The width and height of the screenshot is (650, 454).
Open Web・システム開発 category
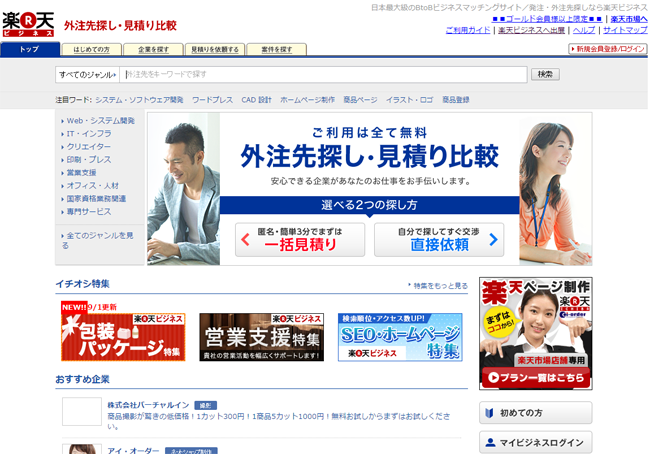click(100, 121)
